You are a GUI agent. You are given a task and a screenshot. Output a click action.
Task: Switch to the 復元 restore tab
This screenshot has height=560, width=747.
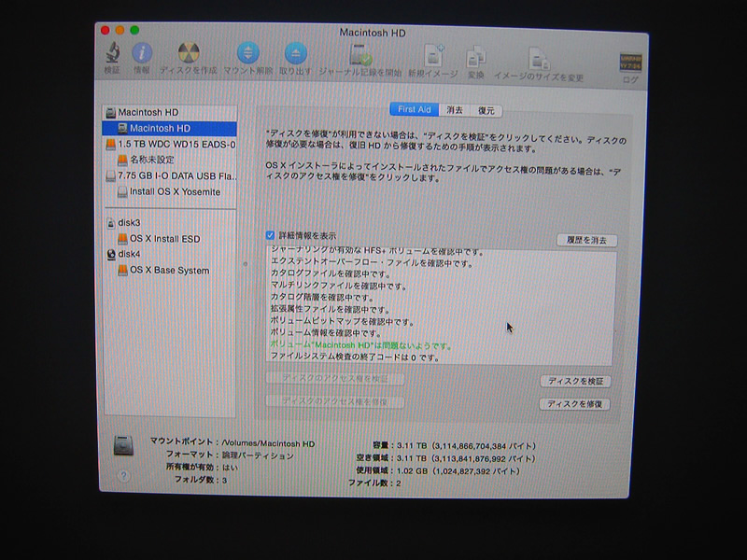click(486, 110)
